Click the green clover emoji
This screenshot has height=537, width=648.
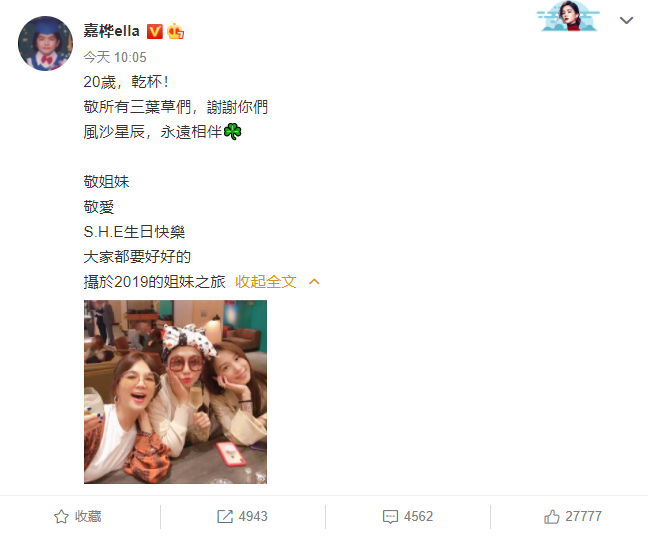click(x=232, y=132)
